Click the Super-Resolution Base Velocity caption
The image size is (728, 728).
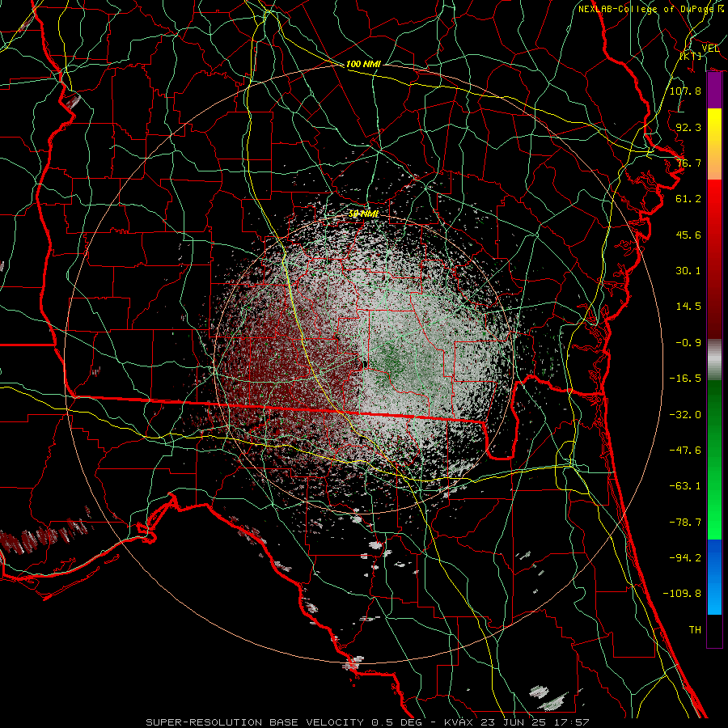[x=367, y=722]
